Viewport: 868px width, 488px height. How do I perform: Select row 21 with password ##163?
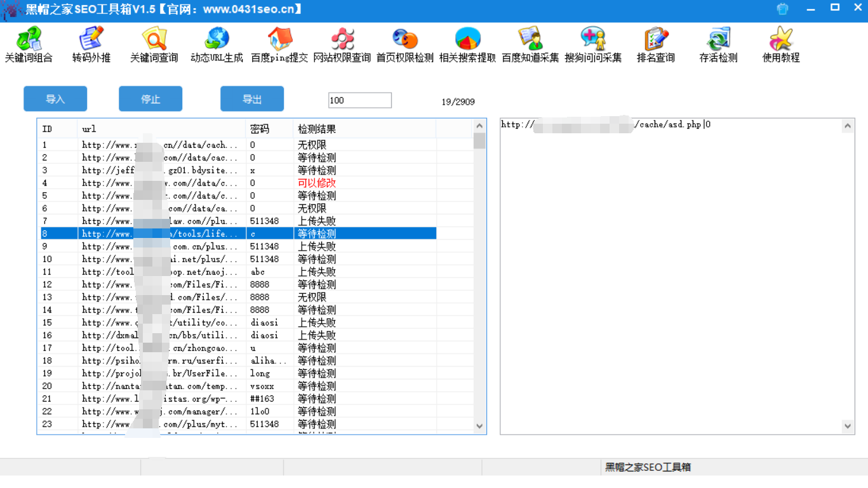click(238, 399)
